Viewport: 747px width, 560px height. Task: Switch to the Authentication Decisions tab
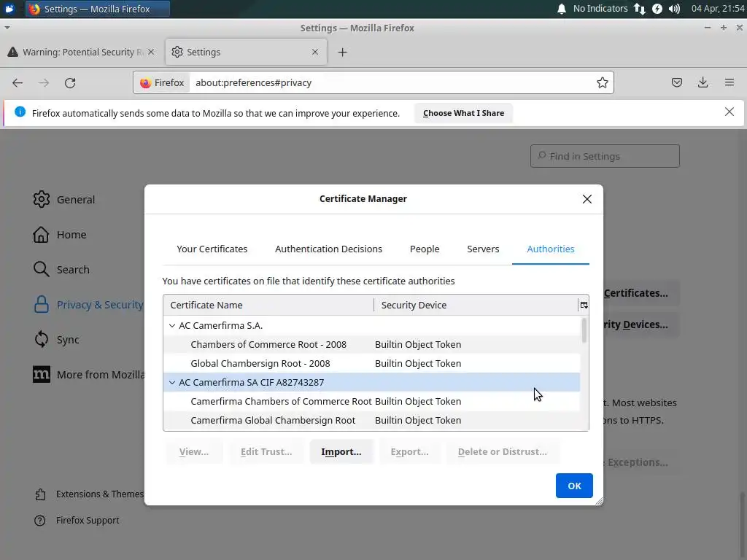328,249
